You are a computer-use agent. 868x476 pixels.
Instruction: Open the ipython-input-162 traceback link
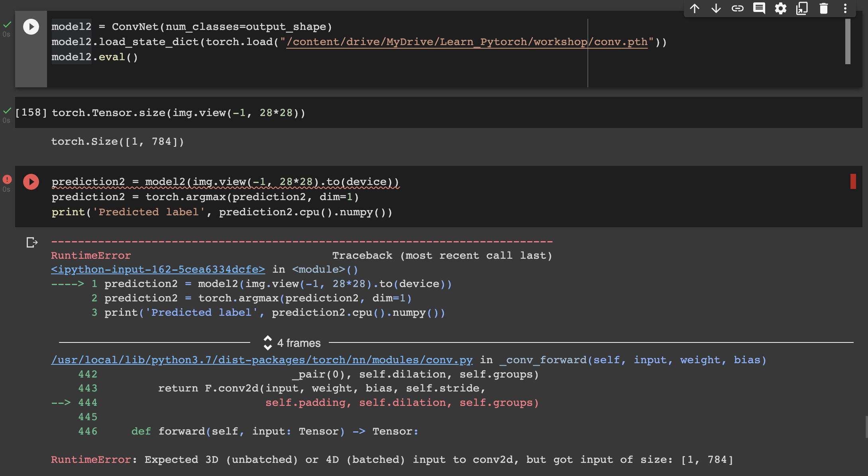[158, 269]
